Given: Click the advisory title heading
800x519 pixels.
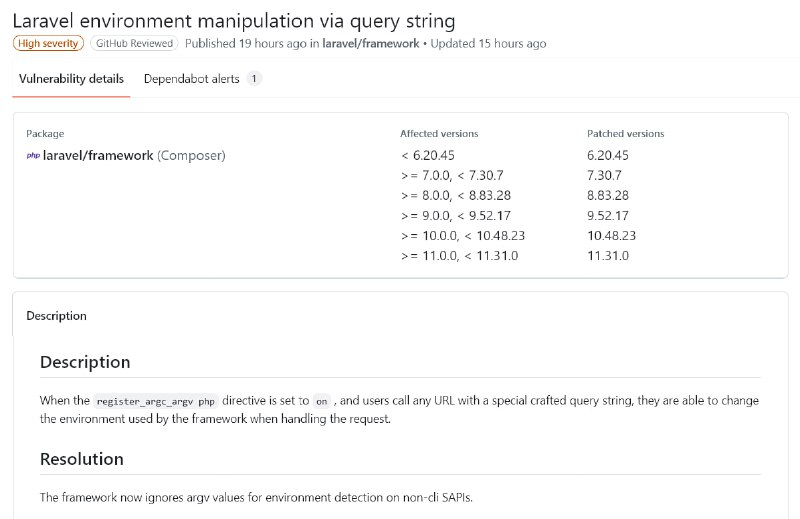Looking at the screenshot, I should [234, 21].
